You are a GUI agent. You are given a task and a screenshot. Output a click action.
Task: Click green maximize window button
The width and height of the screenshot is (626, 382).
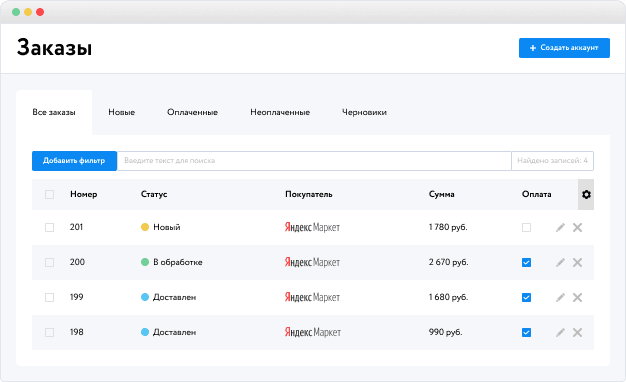tap(16, 12)
